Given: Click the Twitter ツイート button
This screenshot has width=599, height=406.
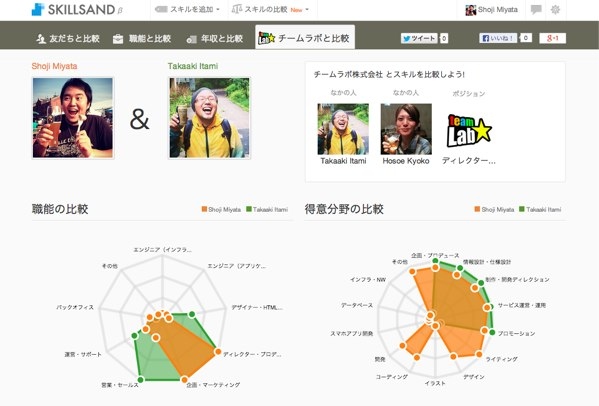Looking at the screenshot, I should [419, 38].
